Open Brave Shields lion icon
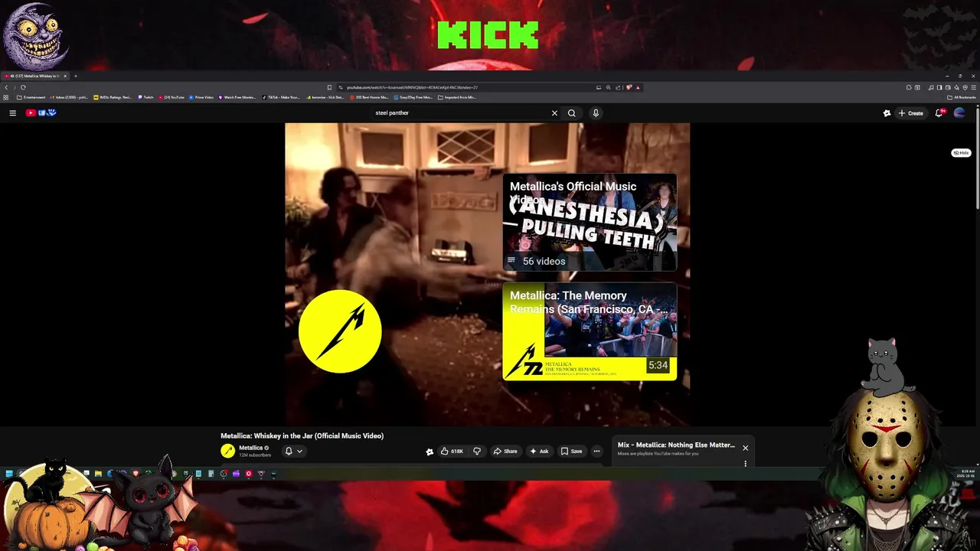Screen dimensions: 980x551 pyautogui.click(x=629, y=87)
